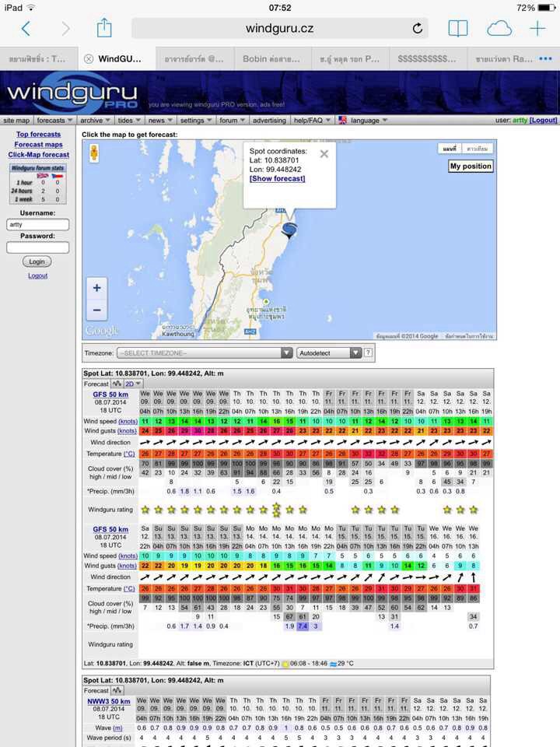Focus the Username field containing artty

(37, 224)
